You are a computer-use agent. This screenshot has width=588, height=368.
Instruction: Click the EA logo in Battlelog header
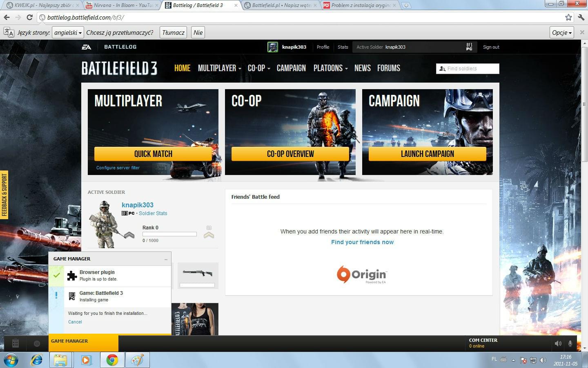86,47
